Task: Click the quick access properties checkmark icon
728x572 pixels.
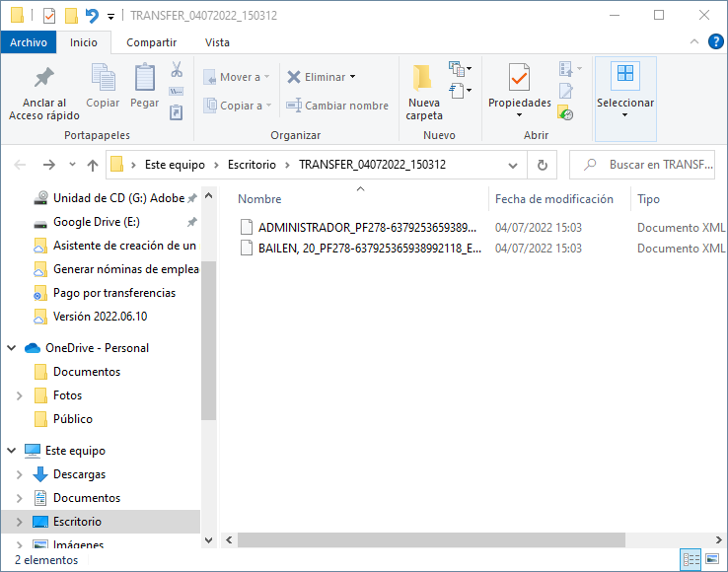Action: [49, 16]
